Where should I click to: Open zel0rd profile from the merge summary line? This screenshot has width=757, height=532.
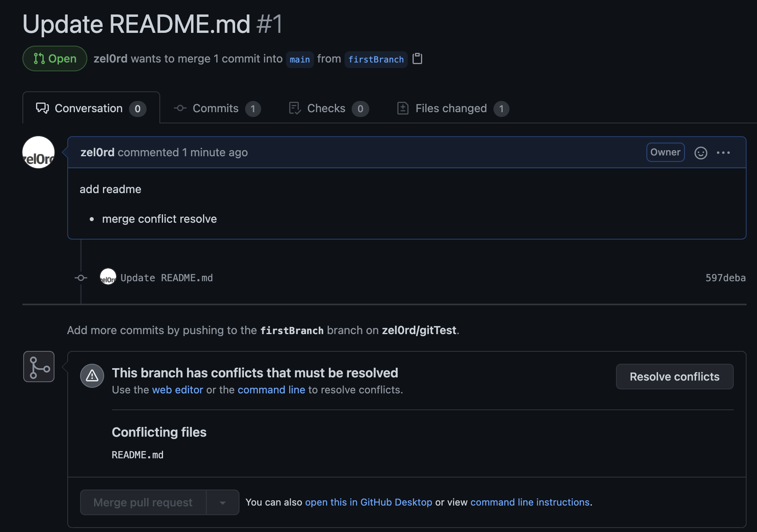(110, 58)
